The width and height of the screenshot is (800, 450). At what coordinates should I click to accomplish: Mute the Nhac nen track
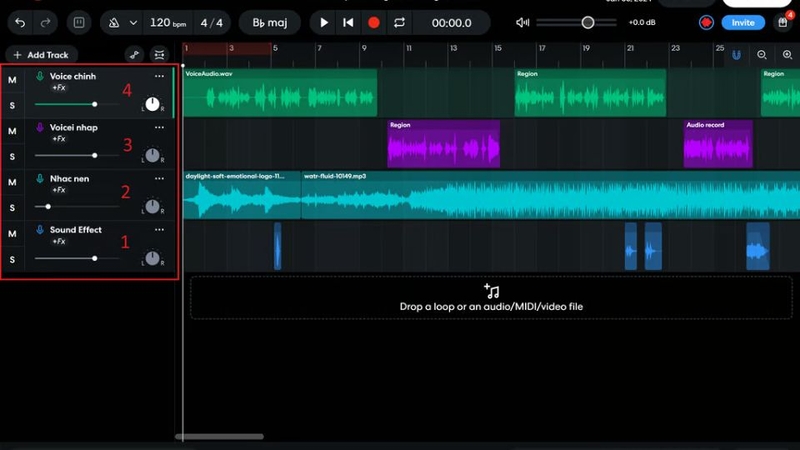click(12, 182)
